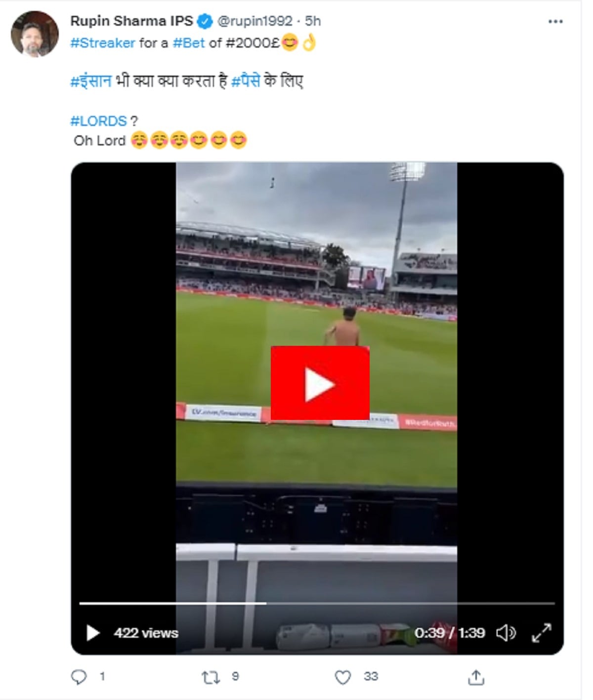Click the @rupin1992 handle

(255, 21)
